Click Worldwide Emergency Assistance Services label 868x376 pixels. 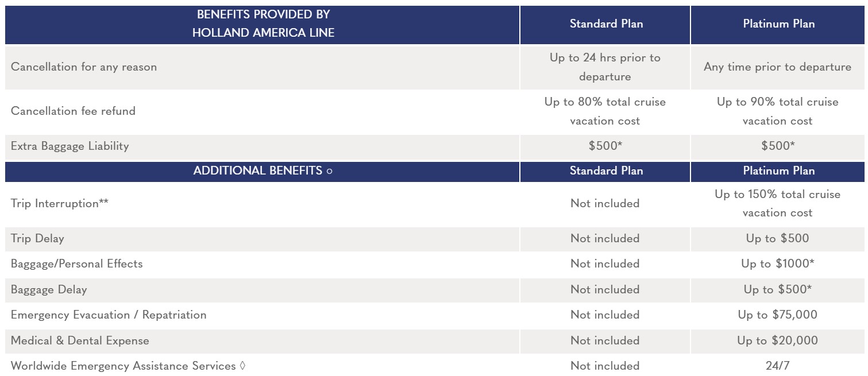128,366
